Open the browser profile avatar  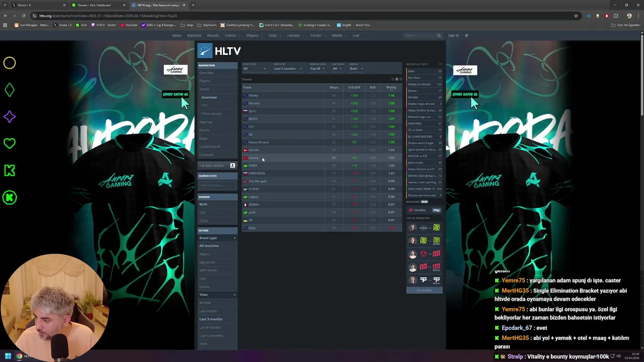tap(629, 16)
